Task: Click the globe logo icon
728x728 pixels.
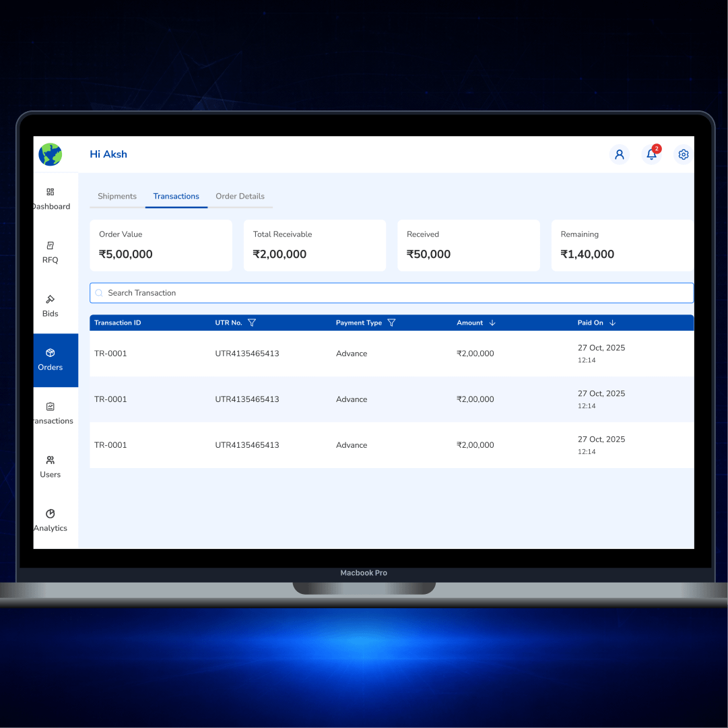Action: click(50, 154)
